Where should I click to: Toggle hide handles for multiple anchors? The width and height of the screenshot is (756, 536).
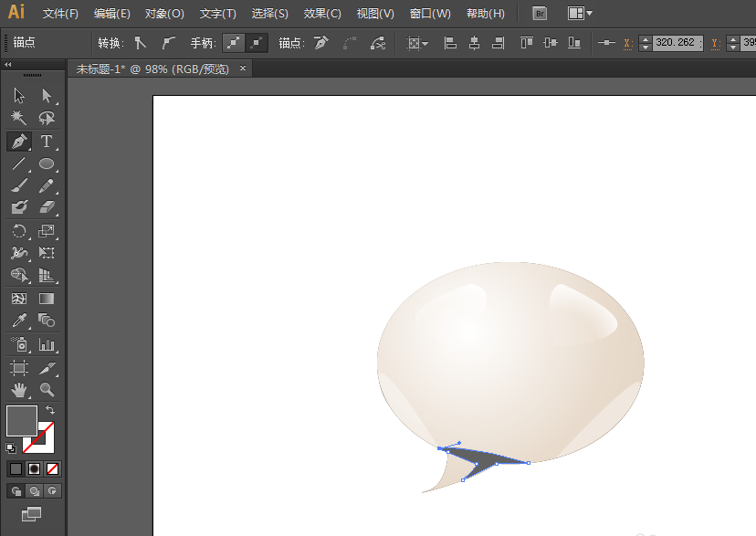coord(257,43)
